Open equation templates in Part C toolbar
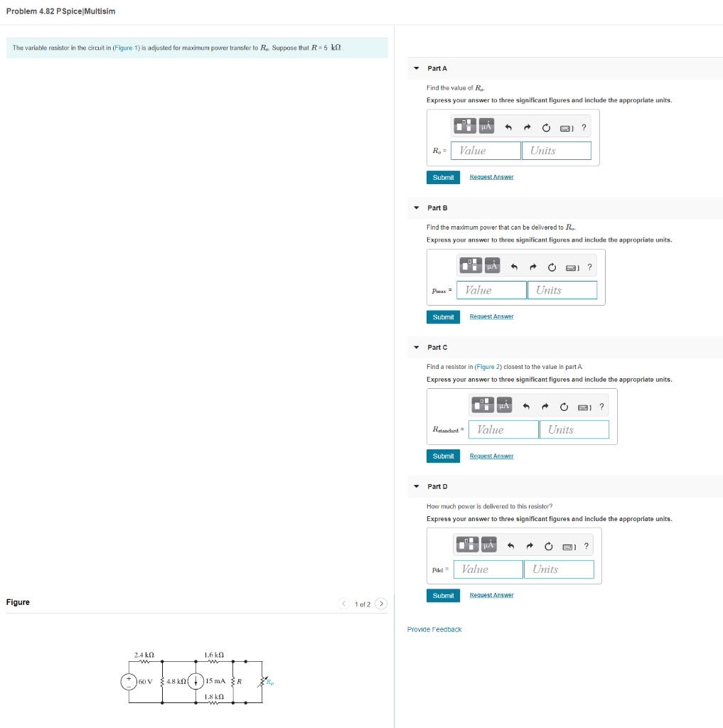Image resolution: width=723 pixels, height=728 pixels. [x=482, y=406]
